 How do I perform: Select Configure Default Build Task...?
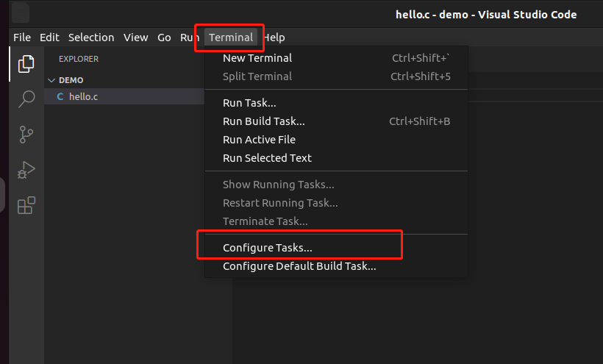point(299,266)
